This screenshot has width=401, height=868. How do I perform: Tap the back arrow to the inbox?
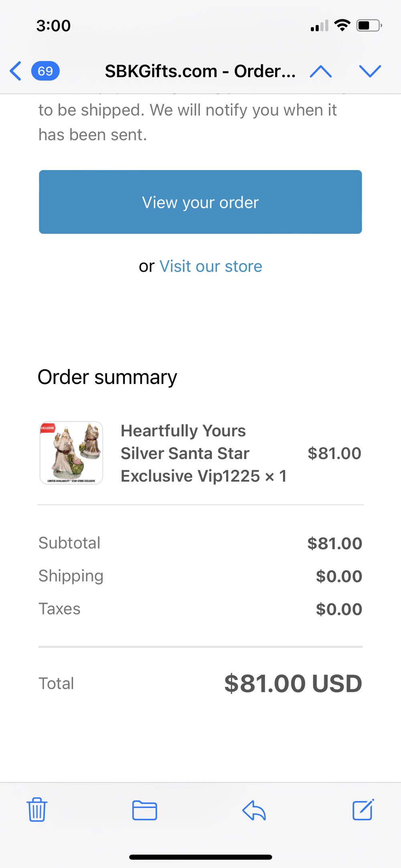tap(16, 71)
